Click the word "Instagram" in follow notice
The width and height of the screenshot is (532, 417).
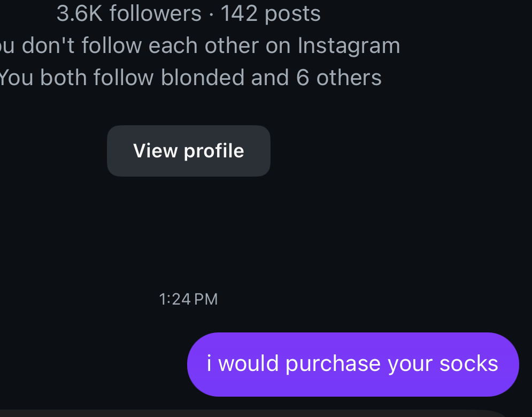pos(349,46)
